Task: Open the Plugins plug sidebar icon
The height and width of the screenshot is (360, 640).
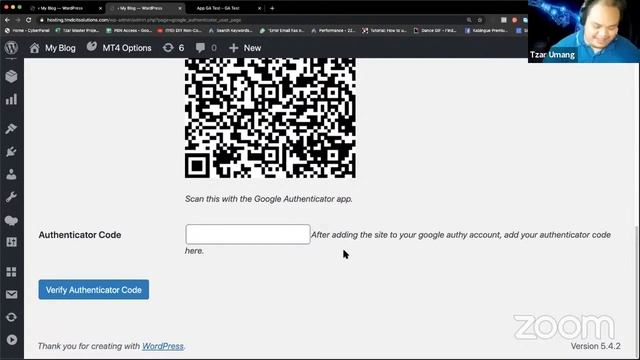Action: coord(11,151)
